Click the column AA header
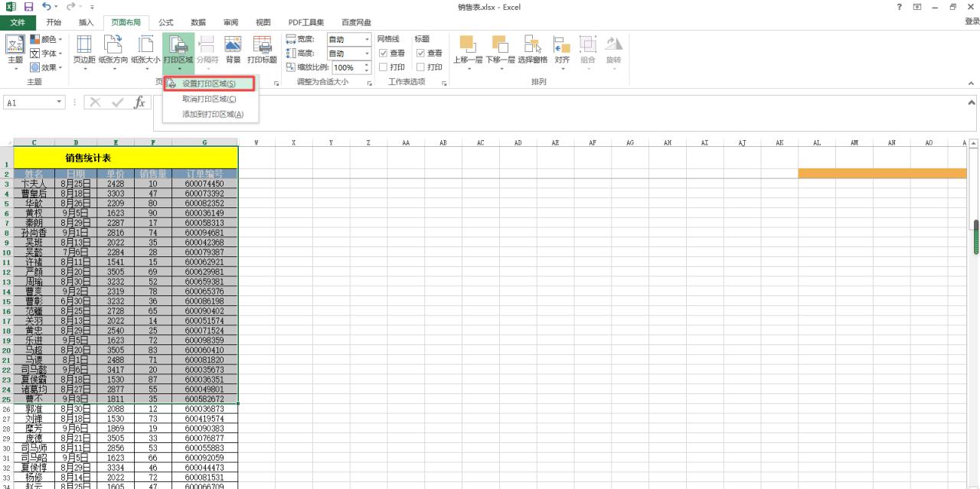The image size is (980, 489). coord(406,142)
